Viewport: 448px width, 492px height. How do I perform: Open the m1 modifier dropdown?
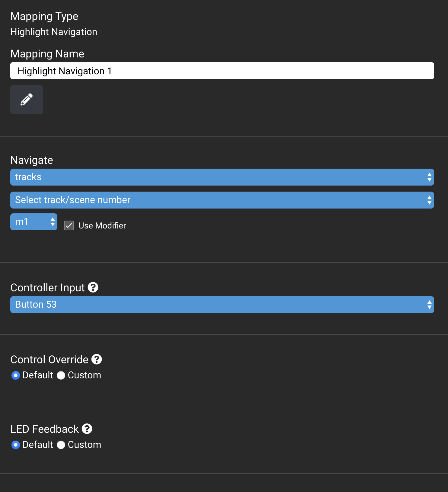pos(34,222)
